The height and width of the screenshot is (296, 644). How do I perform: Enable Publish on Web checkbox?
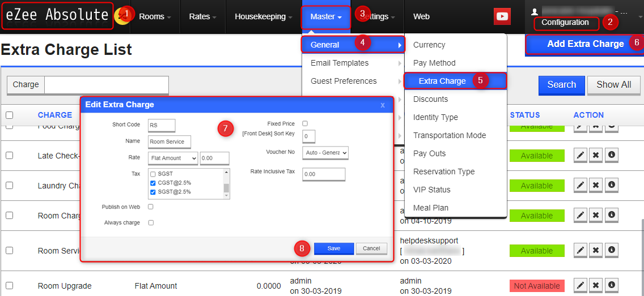coord(151,207)
